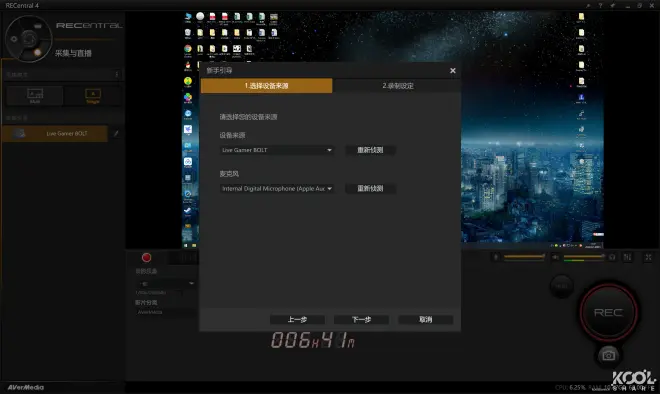Open the Internal Digital Microphone dropdown
The image size is (660, 394).
coord(277,189)
